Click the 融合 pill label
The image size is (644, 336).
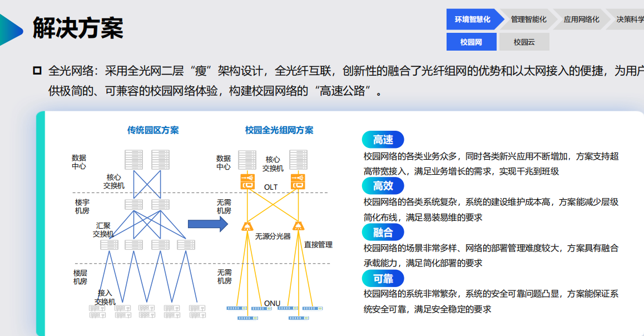pos(383,233)
